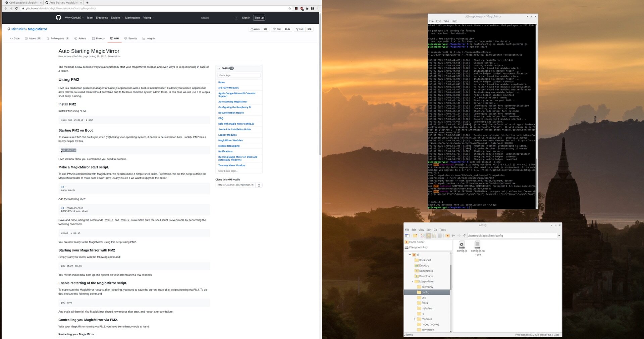Open the Notifications wiki page
Image resolution: width=644 pixels, height=339 pixels.
tap(225, 151)
